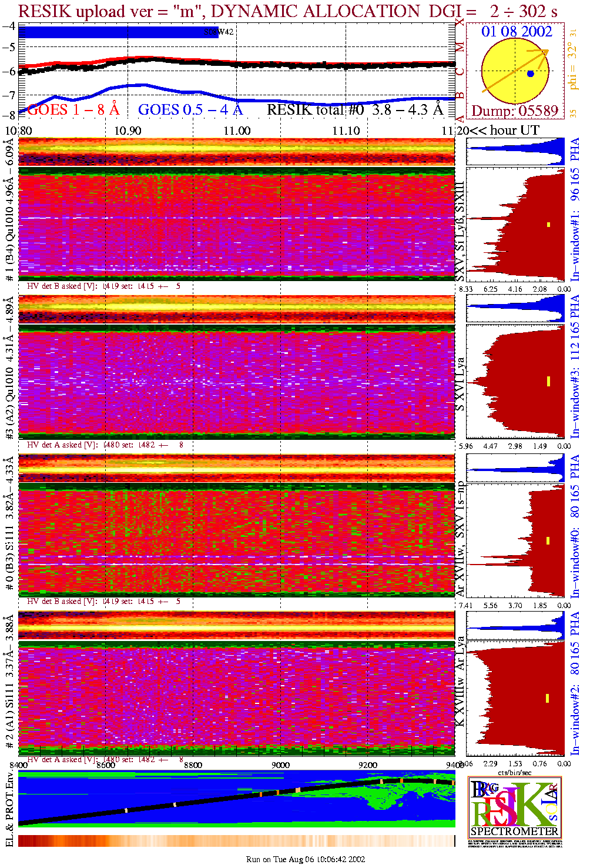Click the Run on Tue Aug 06 timestamp
Image resolution: width=590 pixels, height=868 pixels.
coord(306,859)
